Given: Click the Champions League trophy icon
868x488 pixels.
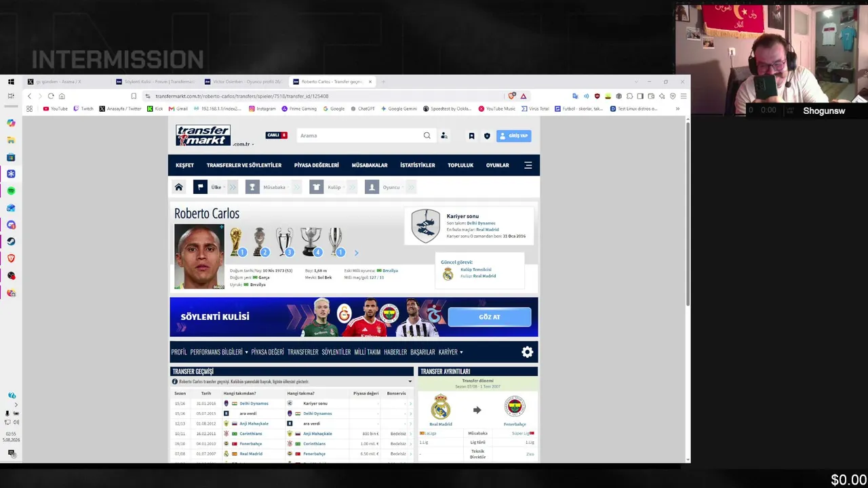Looking at the screenshot, I should [285, 242].
